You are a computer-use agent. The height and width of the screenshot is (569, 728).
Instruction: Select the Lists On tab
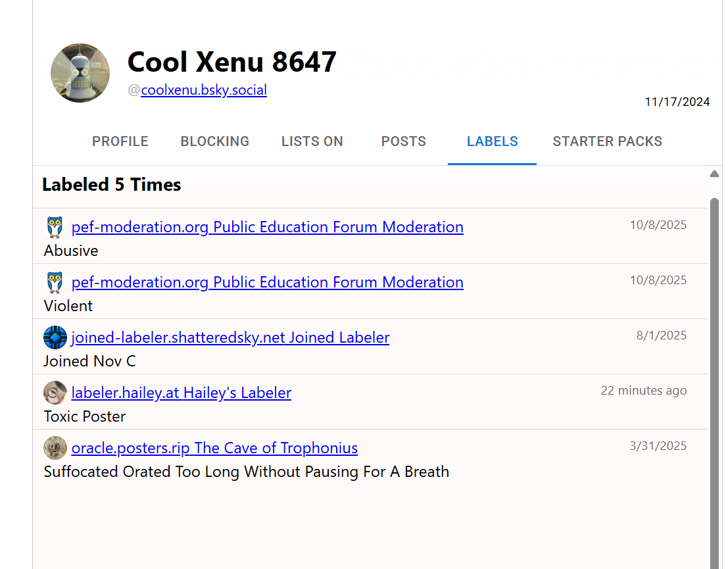coord(312,141)
